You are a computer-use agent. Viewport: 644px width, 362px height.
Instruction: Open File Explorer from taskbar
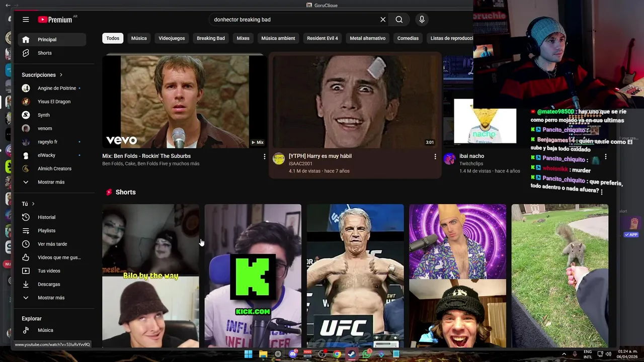pos(263,354)
